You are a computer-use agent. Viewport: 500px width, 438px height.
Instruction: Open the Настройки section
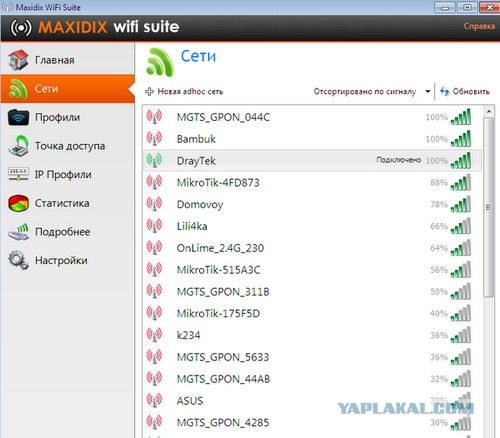(x=67, y=260)
